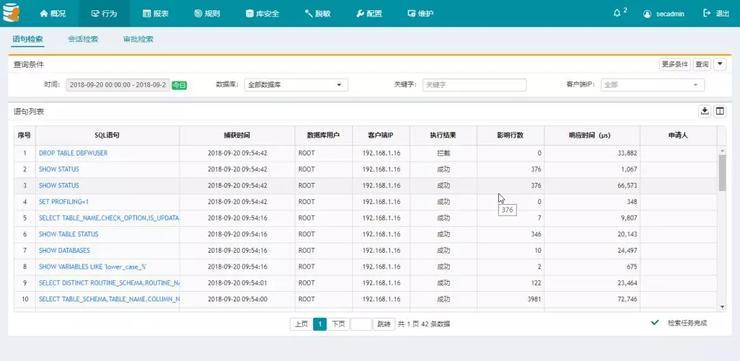Screen dimensions: 740x361
Task: Open the 库安全 database security menu
Action: tap(262, 14)
